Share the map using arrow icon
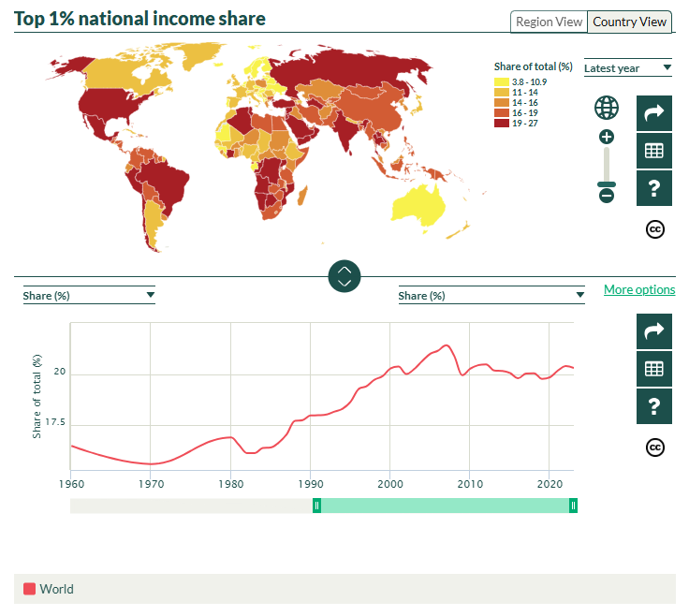The width and height of the screenshot is (689, 616). 653,113
